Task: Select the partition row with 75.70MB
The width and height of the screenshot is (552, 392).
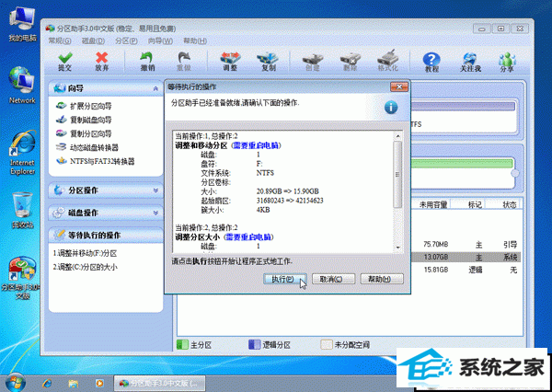Action: pos(466,245)
